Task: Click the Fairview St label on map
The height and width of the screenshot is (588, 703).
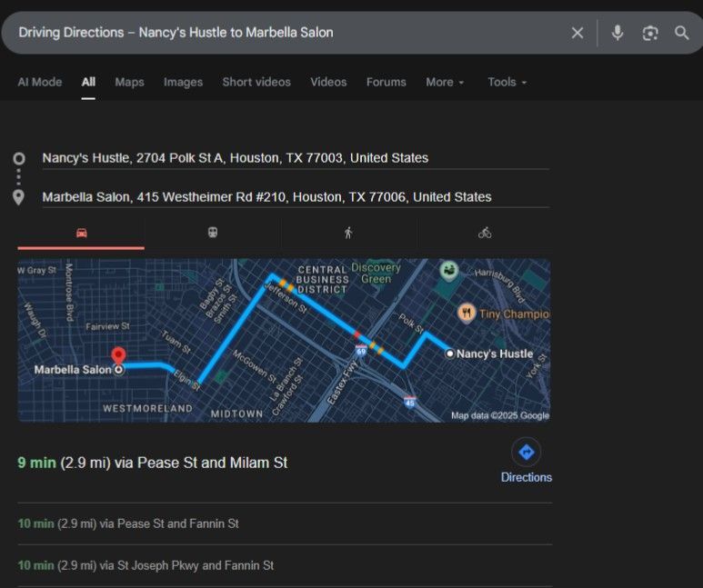Action: click(x=107, y=326)
